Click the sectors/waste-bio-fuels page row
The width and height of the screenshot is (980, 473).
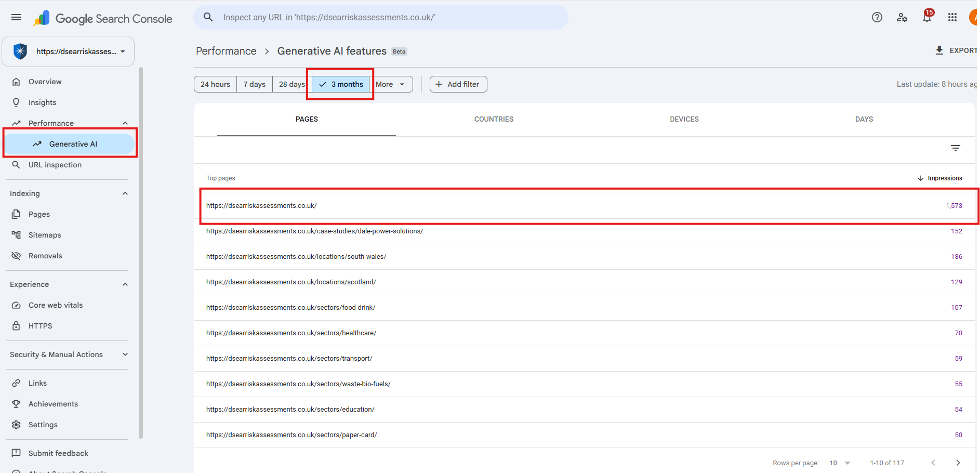pyautogui.click(x=584, y=384)
